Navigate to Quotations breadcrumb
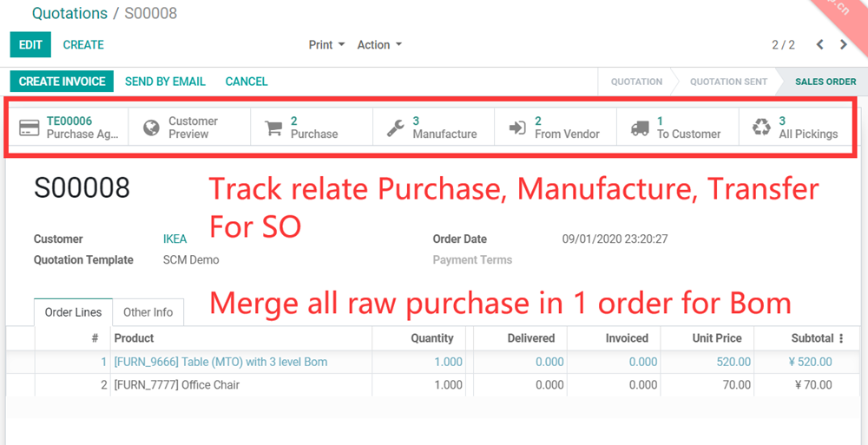This screenshot has width=868, height=445. [69, 13]
